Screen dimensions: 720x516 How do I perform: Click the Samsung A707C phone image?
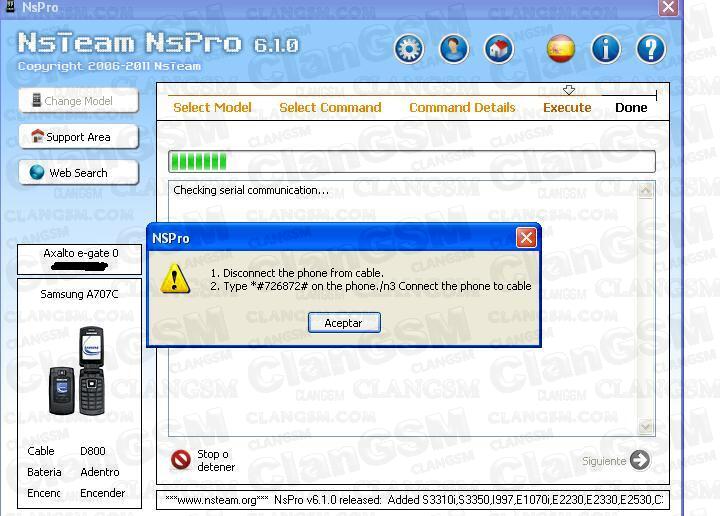coord(78,370)
